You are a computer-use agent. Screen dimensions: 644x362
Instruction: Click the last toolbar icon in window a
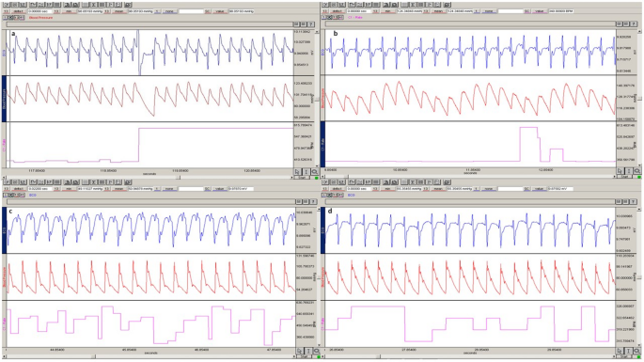point(128,5)
